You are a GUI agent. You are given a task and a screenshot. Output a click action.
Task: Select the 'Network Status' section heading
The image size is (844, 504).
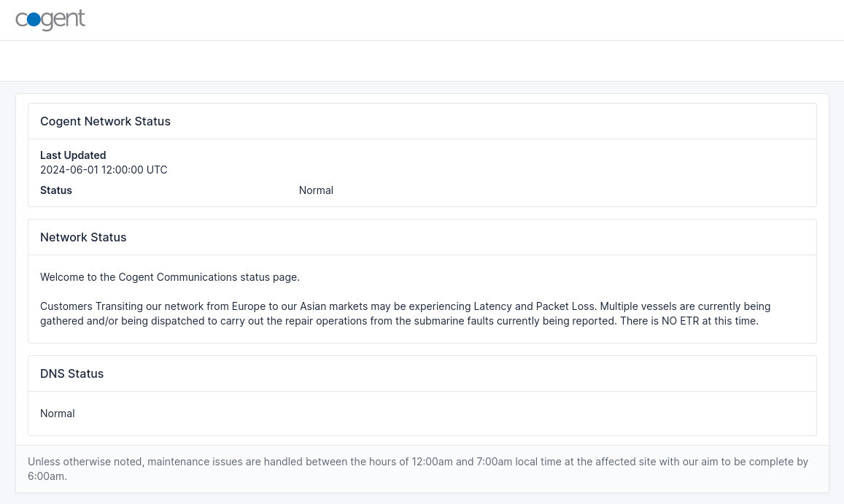point(83,238)
